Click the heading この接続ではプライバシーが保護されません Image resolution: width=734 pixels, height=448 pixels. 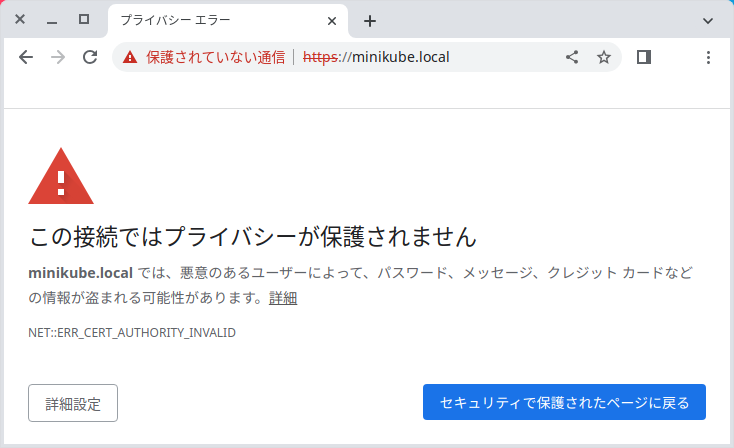(253, 236)
